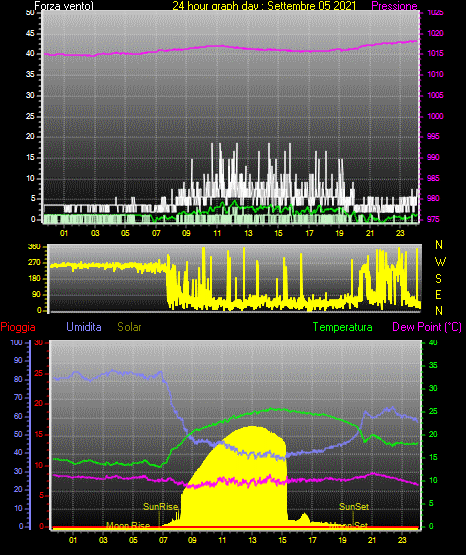The image size is (466, 555).
Task: Click red rain axis value 25
Action: click(39, 373)
